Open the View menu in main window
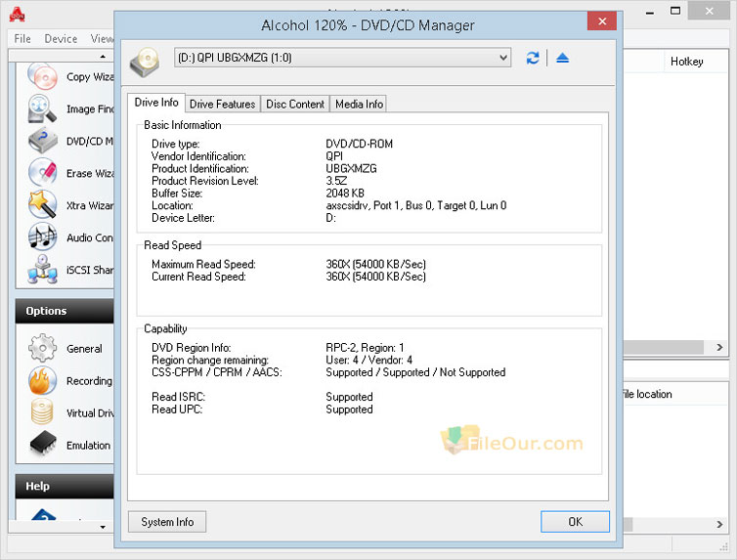 click(102, 38)
